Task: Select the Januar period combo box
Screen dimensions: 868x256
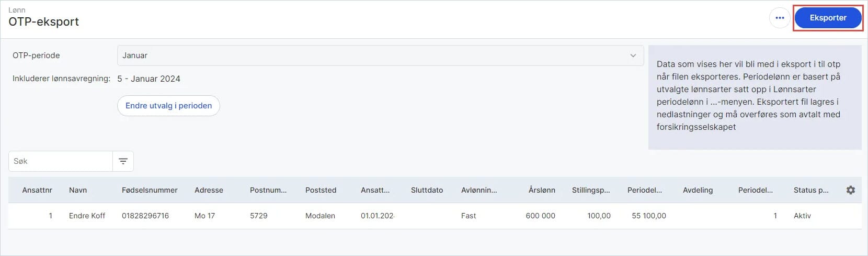Action: [x=380, y=55]
